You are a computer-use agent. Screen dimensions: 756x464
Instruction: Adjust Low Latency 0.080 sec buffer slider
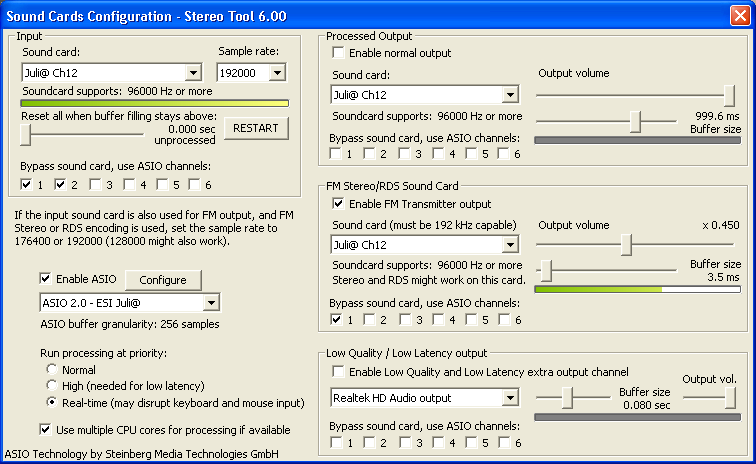point(567,398)
